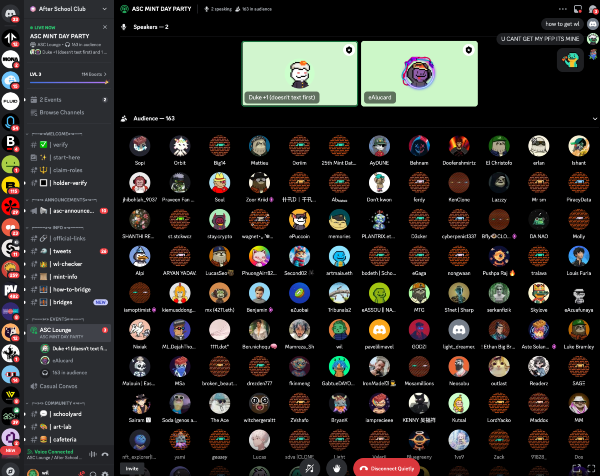
Task: Select Browse Channels
Action: click(60, 112)
